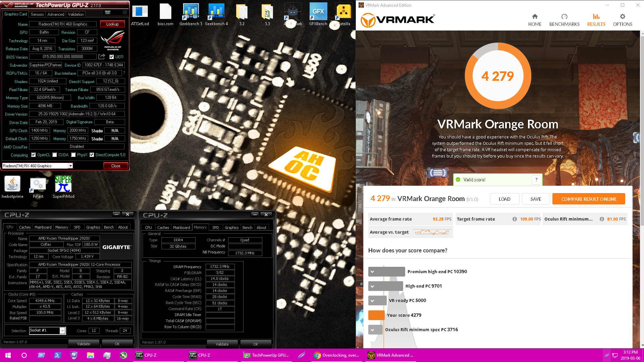Click the GPU Name field Radeon RX 460

click(63, 24)
